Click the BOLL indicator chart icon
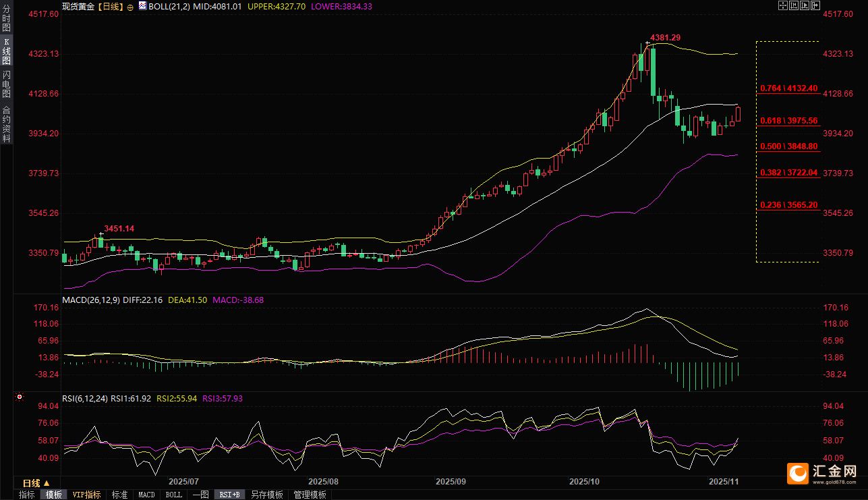The height and width of the screenshot is (500, 868). [142, 6]
